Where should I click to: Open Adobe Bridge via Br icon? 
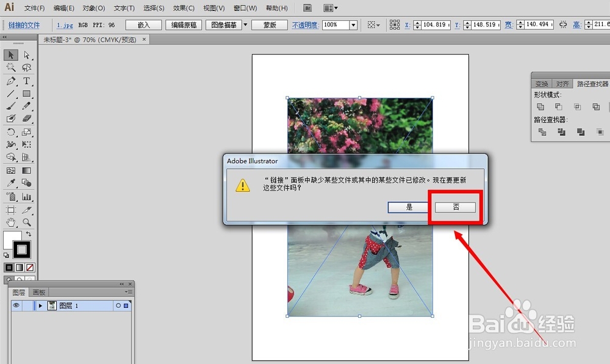click(307, 8)
